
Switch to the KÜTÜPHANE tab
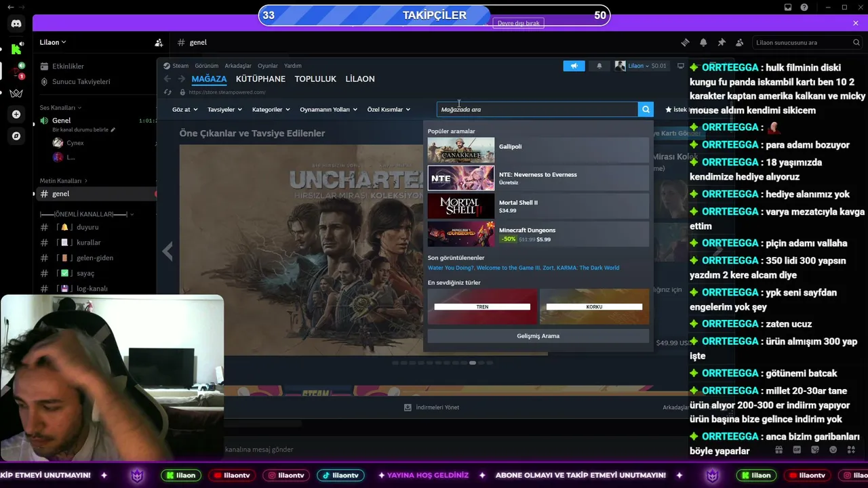(x=260, y=79)
